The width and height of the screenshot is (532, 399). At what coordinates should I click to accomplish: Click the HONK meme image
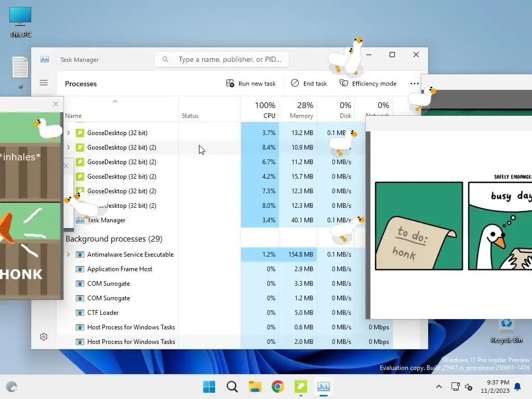31,250
